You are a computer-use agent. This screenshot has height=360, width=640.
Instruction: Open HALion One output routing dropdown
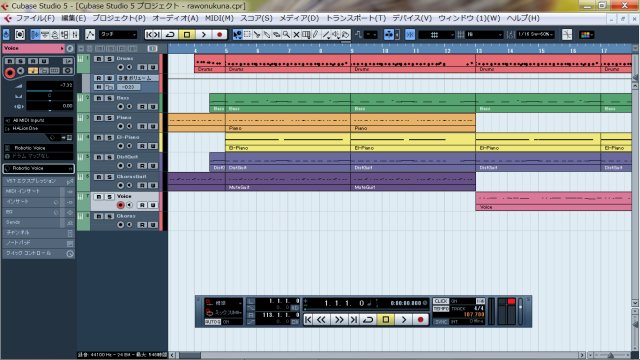point(39,128)
